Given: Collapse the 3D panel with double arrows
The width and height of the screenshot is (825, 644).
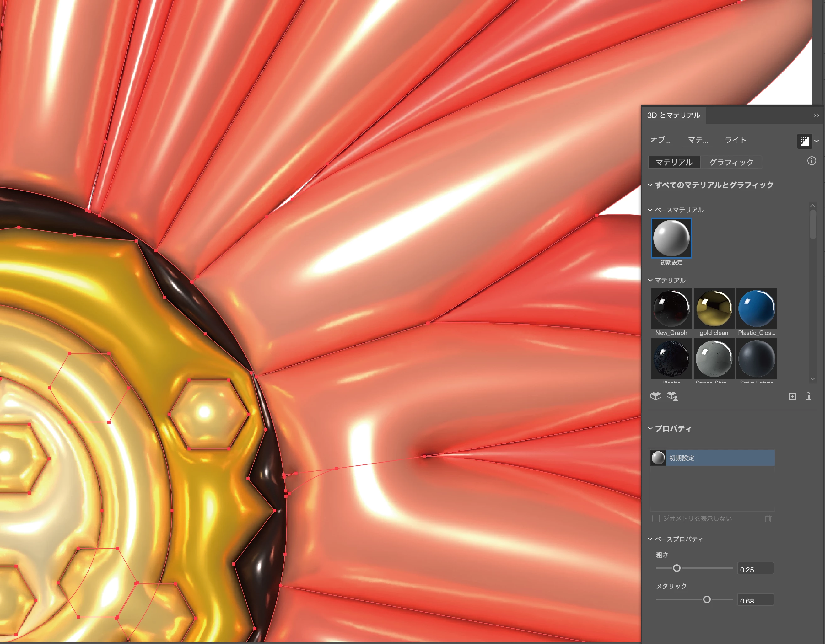Looking at the screenshot, I should click(816, 116).
